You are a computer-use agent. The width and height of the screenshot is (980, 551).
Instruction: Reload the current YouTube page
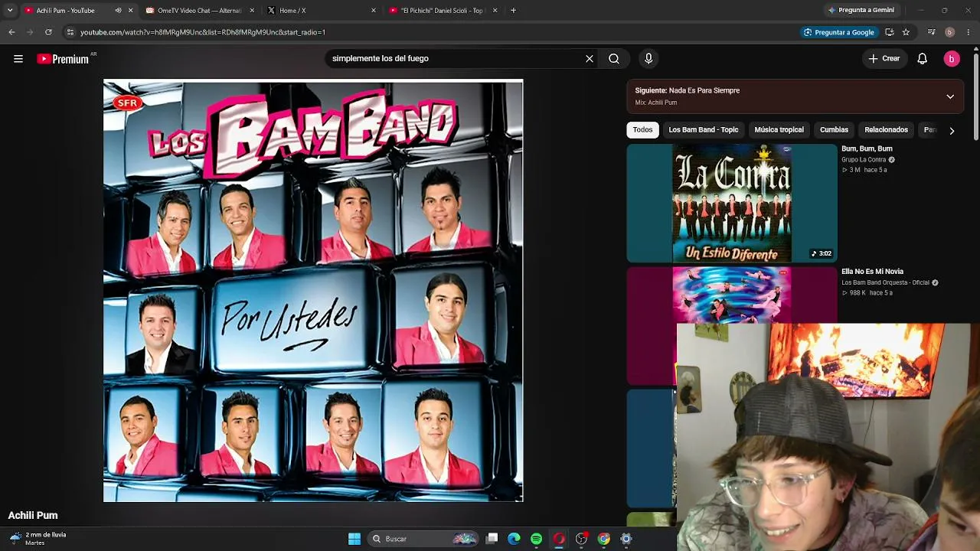[x=48, y=32]
